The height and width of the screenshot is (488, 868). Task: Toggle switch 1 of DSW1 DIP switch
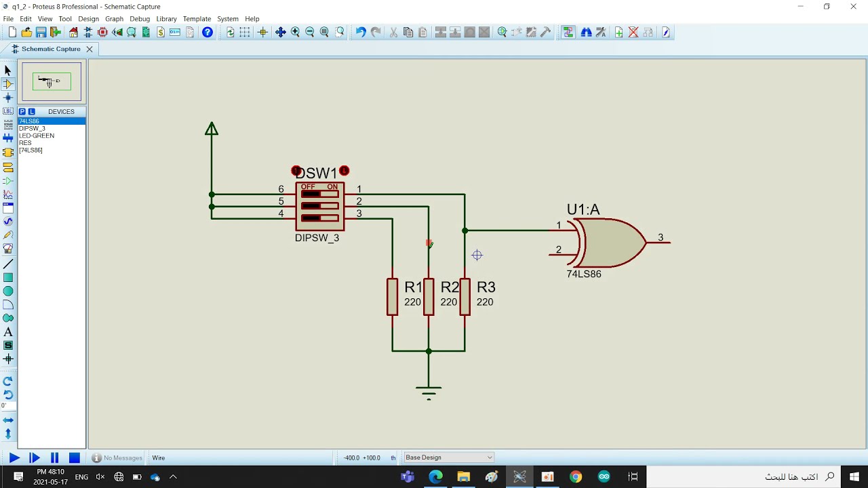tap(320, 195)
